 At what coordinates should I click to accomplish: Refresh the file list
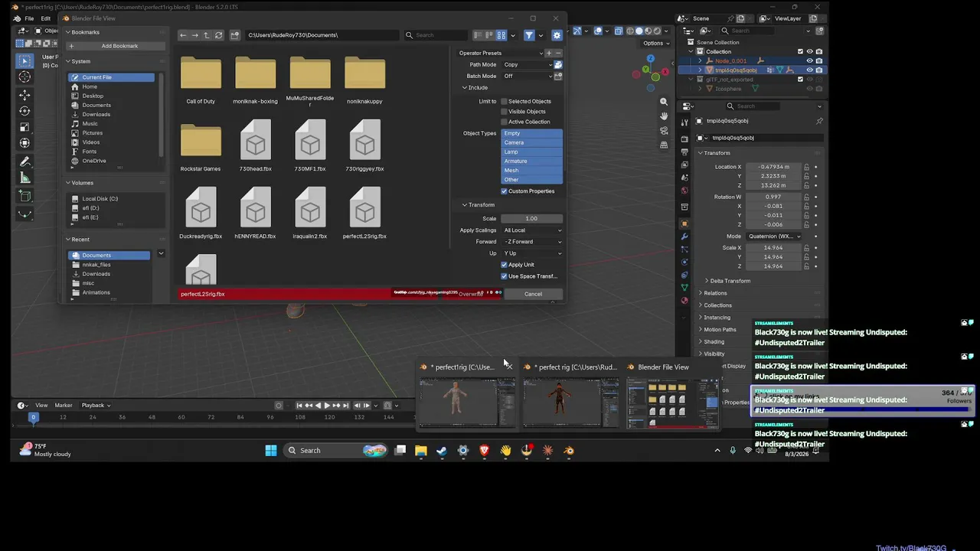[218, 35]
